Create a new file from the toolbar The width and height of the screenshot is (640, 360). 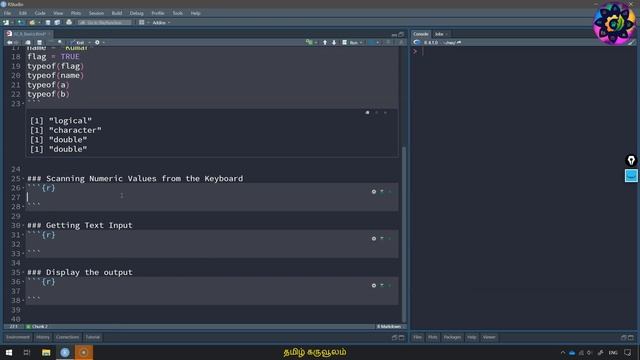click(x=6, y=22)
